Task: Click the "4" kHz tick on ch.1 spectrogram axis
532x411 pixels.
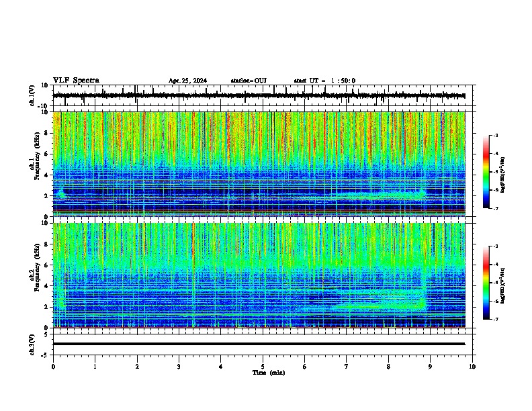Action: click(x=46, y=175)
